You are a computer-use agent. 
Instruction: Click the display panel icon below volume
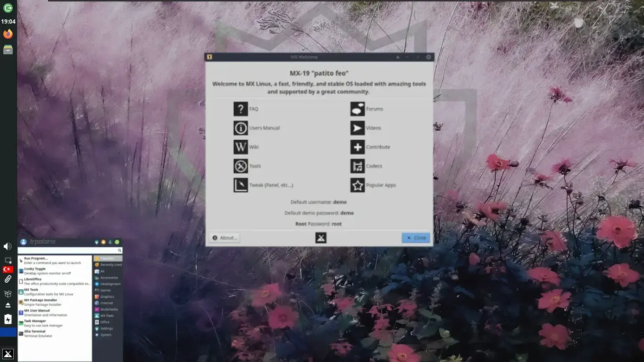pyautogui.click(x=8, y=260)
